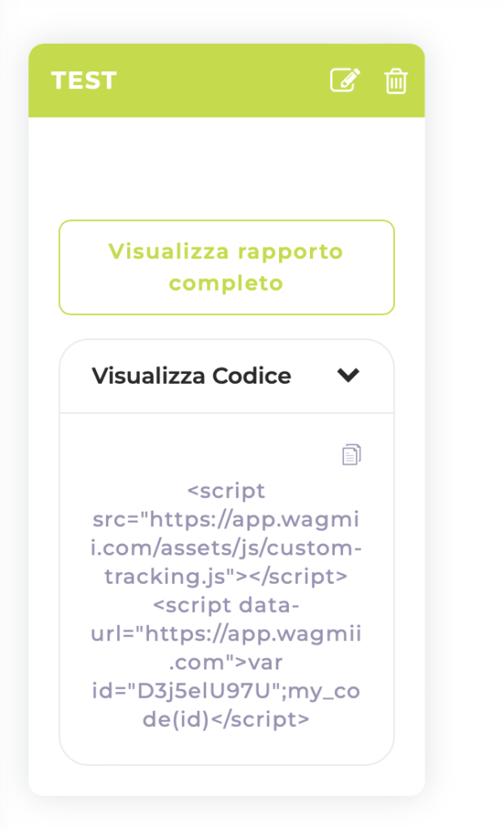Edit the TEST card with pencil icon
Screen dimensions: 504x829
coord(345,80)
